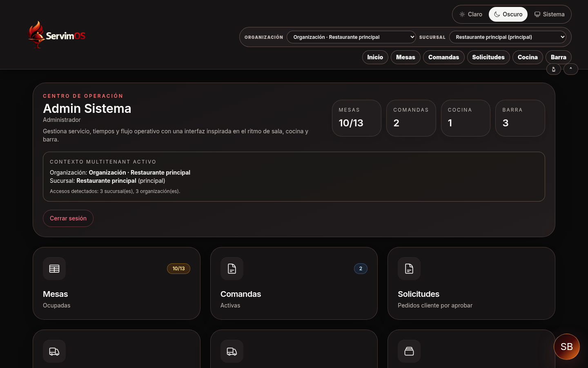Click the 'Contexto multitenant activo' label

(103, 162)
